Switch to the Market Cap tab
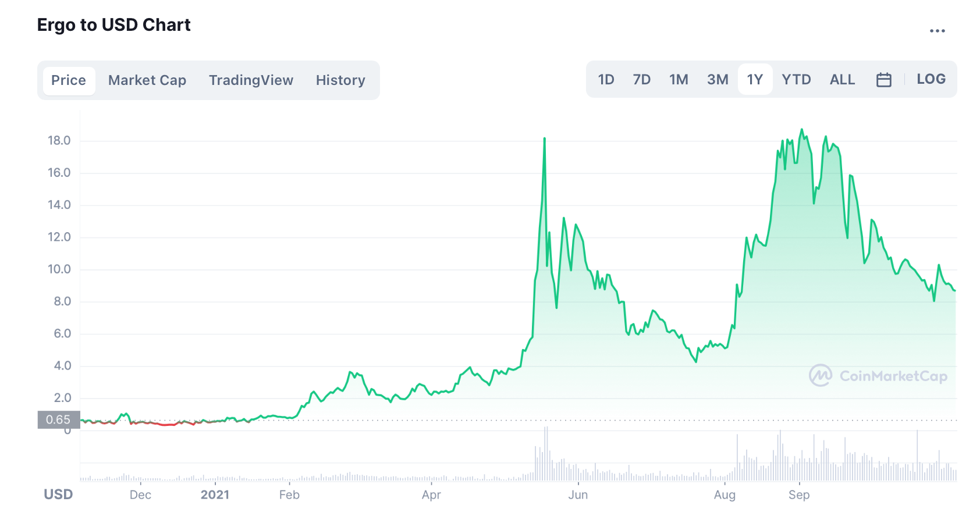The height and width of the screenshot is (505, 980). [x=147, y=80]
